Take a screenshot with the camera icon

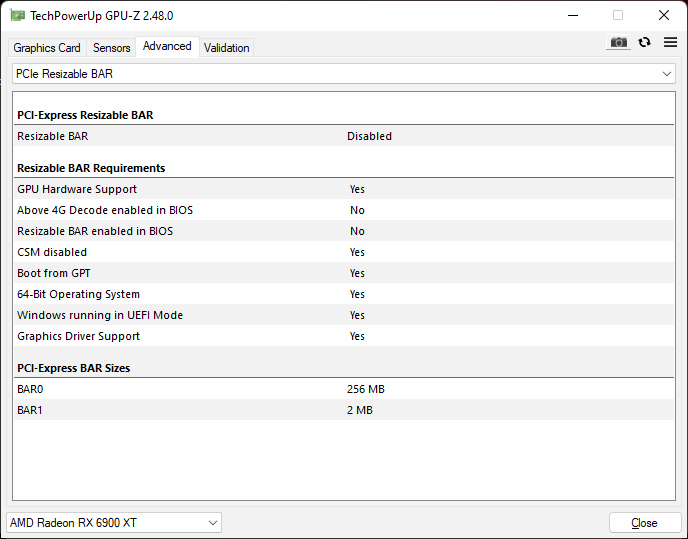(x=618, y=43)
